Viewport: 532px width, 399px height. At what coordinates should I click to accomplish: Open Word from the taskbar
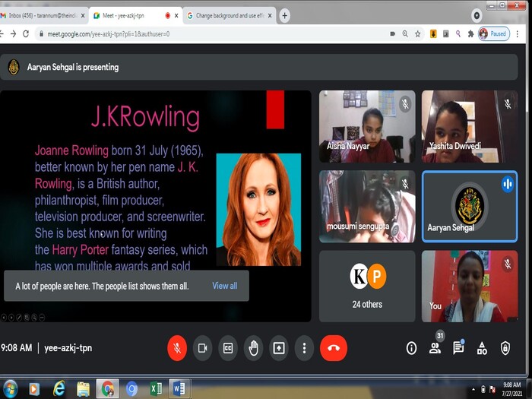point(180,389)
